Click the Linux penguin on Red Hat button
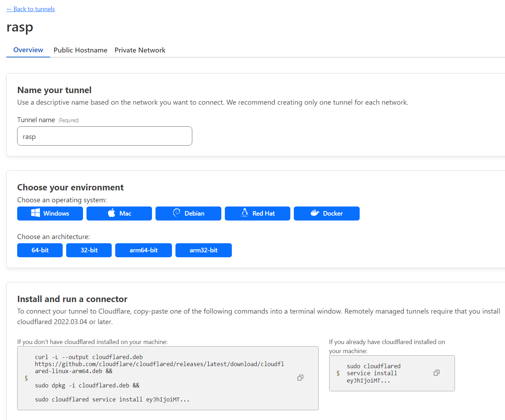Screen dimensions: 505x420 coord(244,213)
